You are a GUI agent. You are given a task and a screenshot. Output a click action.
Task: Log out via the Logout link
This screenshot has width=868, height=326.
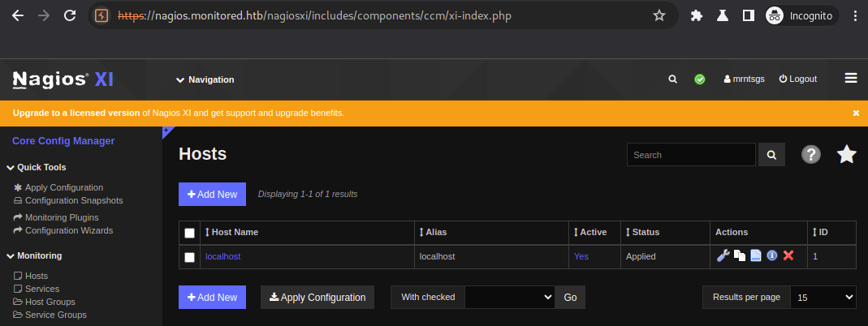797,79
